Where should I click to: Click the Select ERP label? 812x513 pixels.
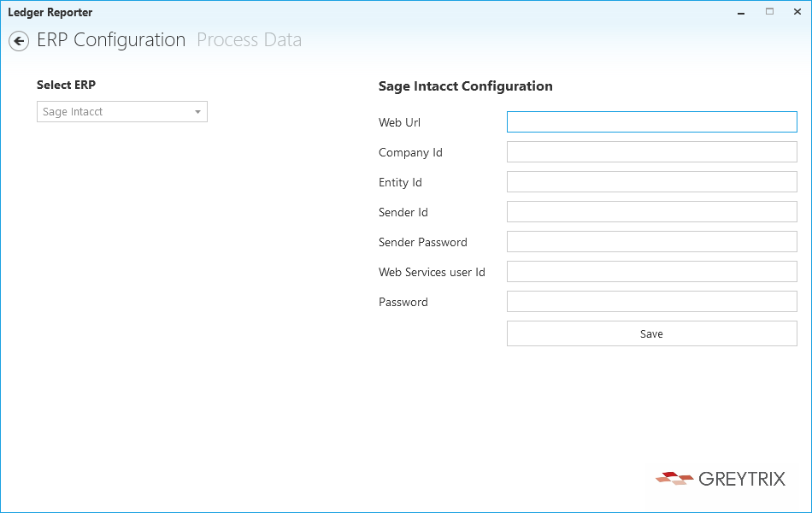pyautogui.click(x=66, y=85)
